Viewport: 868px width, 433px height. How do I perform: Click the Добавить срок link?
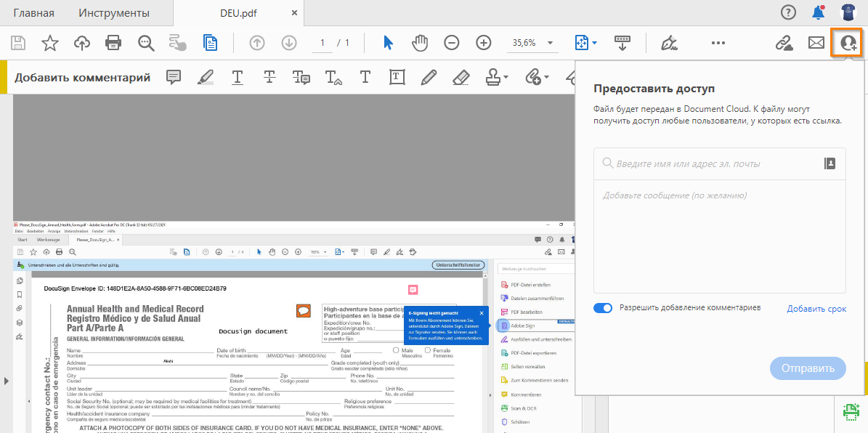click(x=817, y=308)
